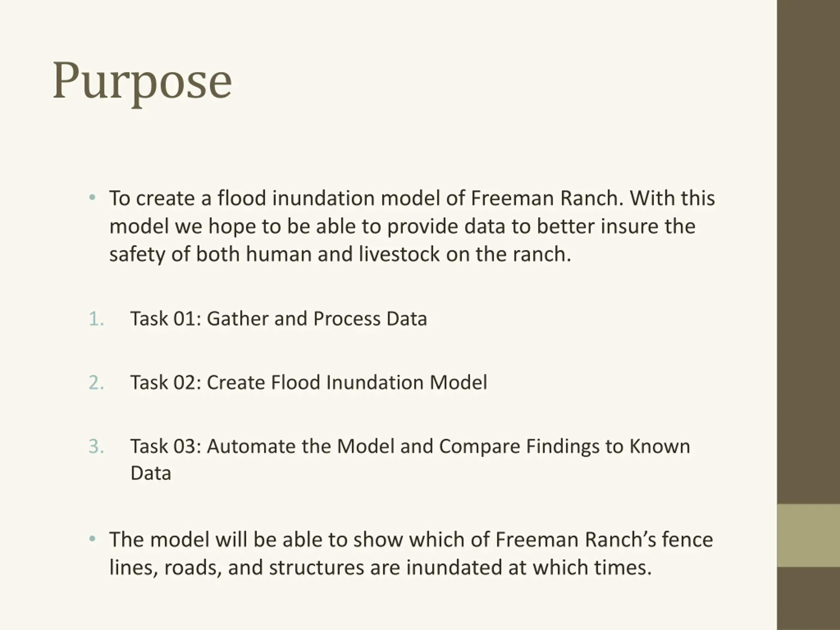
Task: Select list number 3 marker
Action: [96, 446]
